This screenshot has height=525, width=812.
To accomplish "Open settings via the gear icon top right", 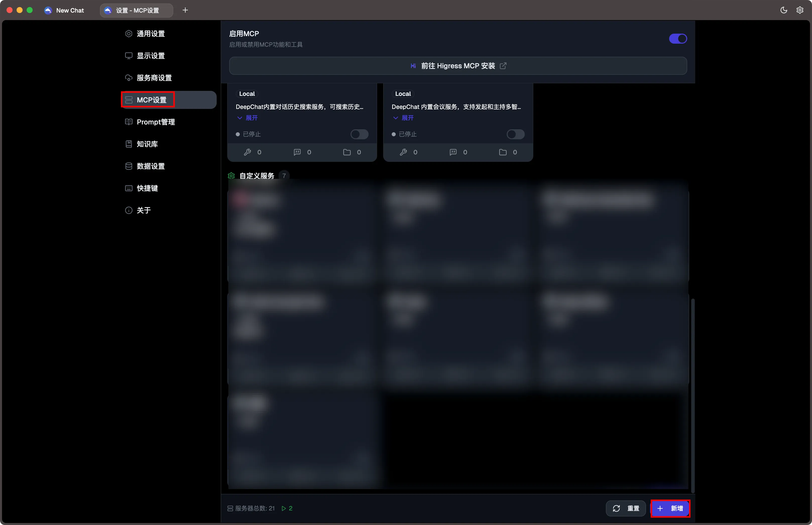I will pos(800,10).
